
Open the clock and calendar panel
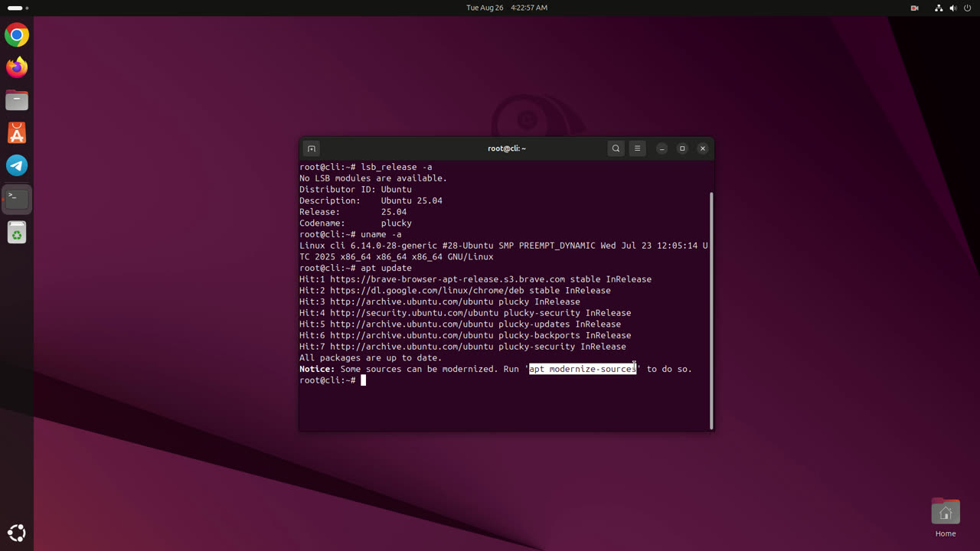click(x=507, y=8)
